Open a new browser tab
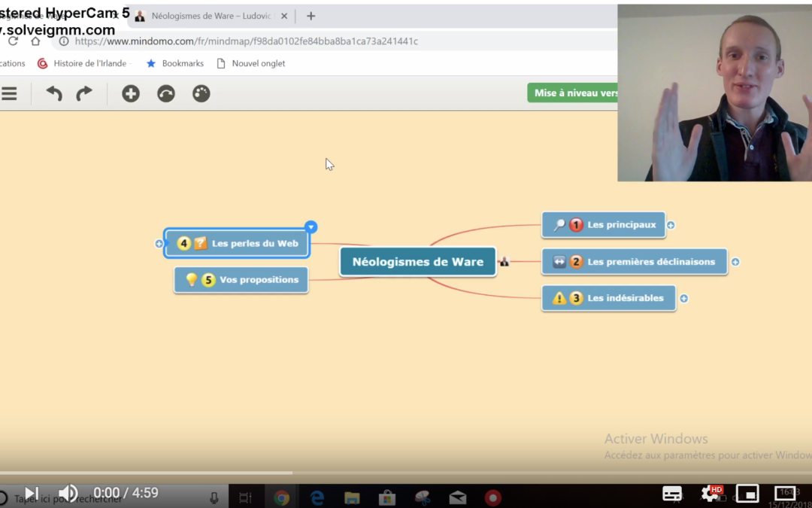 coord(311,16)
